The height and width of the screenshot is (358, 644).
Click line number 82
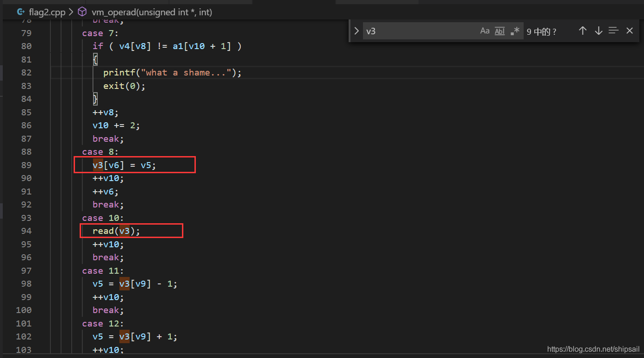(26, 72)
